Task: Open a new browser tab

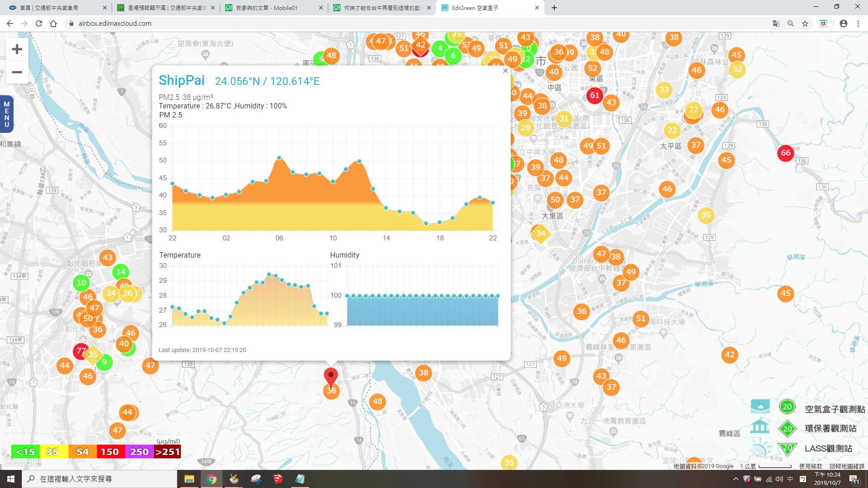Action: (x=554, y=8)
